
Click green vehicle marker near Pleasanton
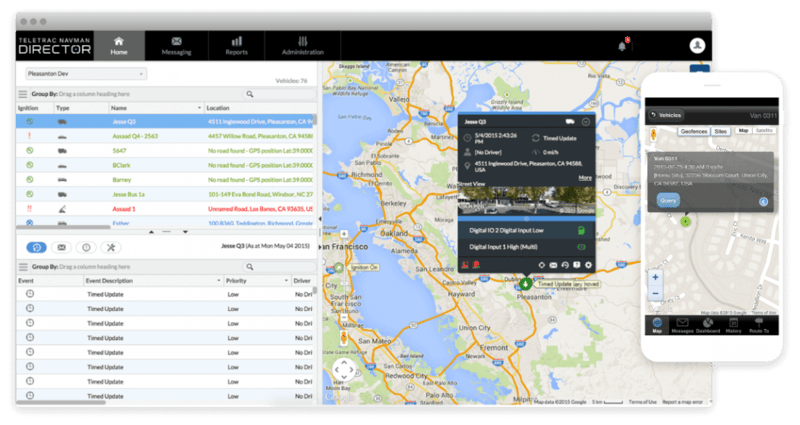(526, 284)
